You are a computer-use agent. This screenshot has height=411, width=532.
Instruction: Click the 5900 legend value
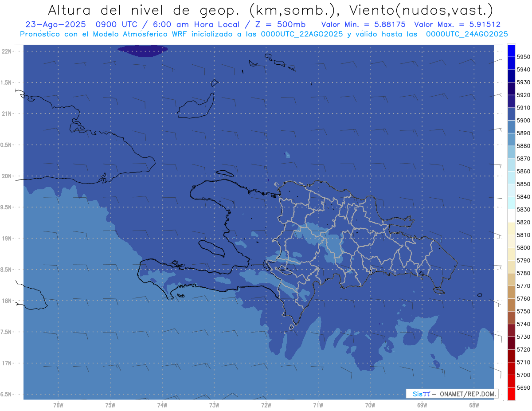524,121
